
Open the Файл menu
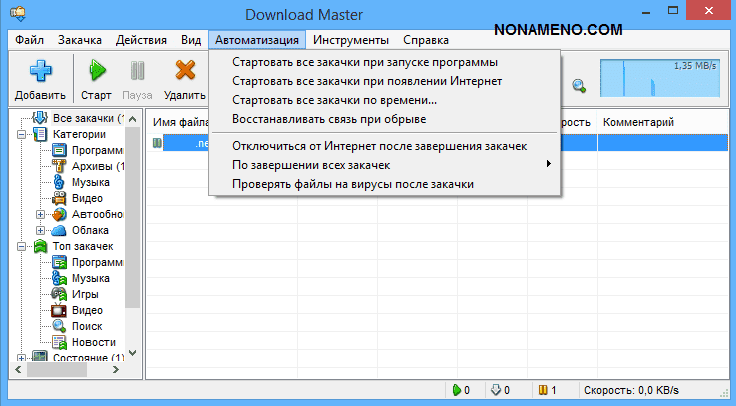tap(29, 40)
